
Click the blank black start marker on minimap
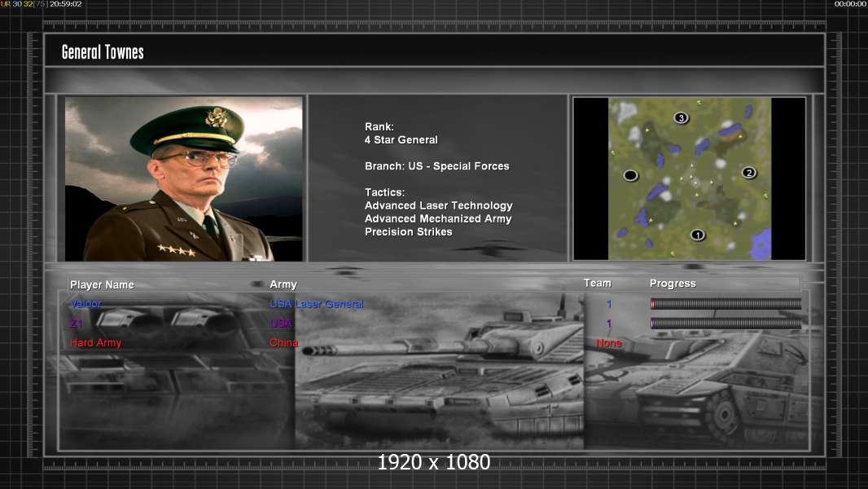[x=630, y=175]
